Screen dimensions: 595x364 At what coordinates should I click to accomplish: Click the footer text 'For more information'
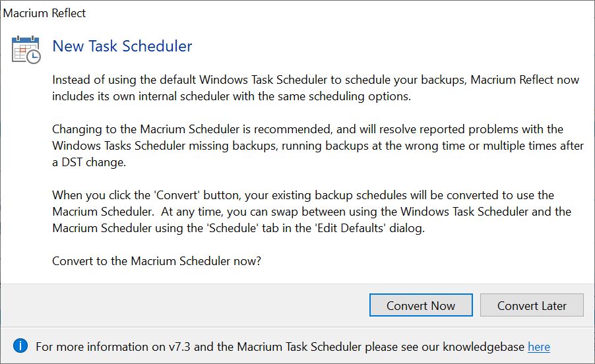[x=293, y=347]
